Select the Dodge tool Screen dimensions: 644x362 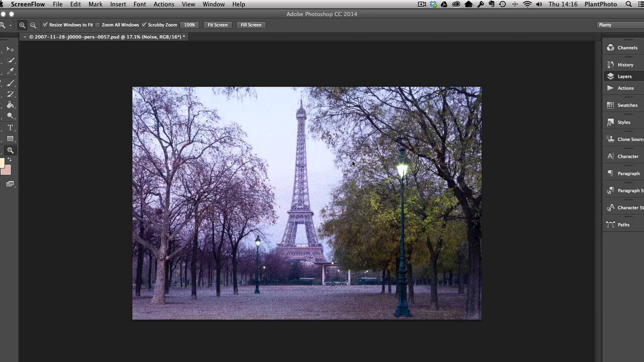pos(10,116)
